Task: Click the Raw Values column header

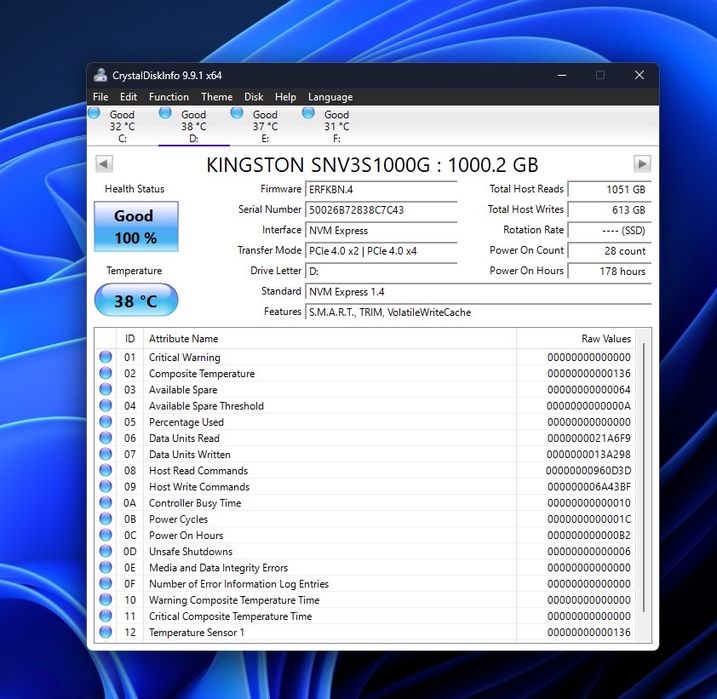Action: pyautogui.click(x=575, y=339)
